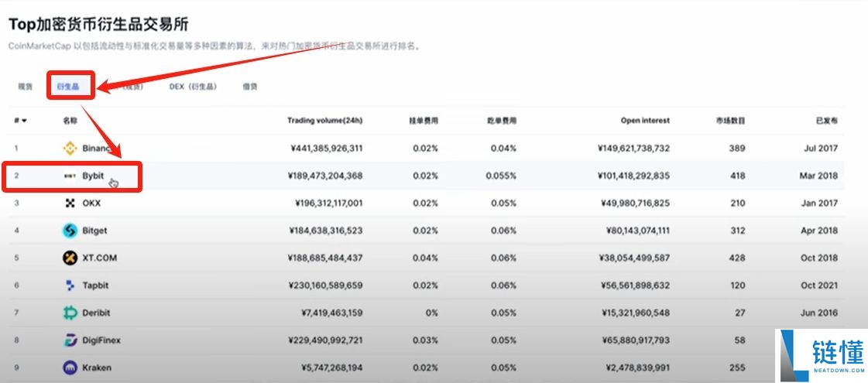Click the Top加密货币衍生品交易所 page heading

coord(98,24)
